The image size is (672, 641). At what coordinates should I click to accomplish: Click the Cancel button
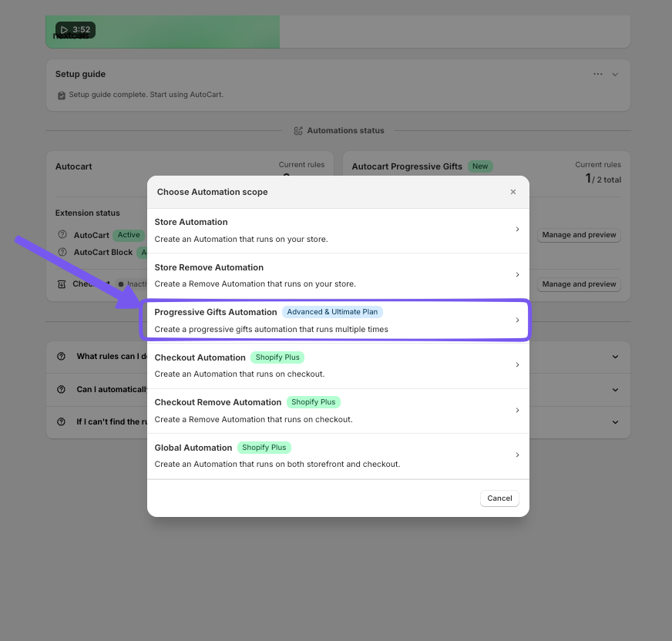pos(499,498)
